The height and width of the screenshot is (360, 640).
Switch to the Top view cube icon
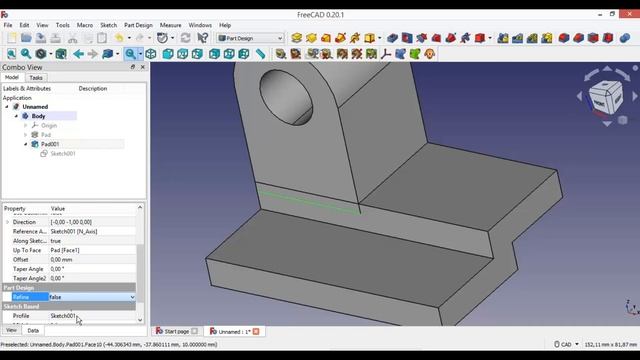click(x=182, y=54)
